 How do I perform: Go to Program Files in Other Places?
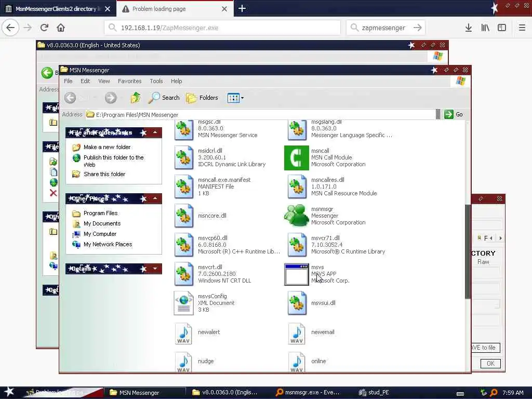(x=100, y=213)
